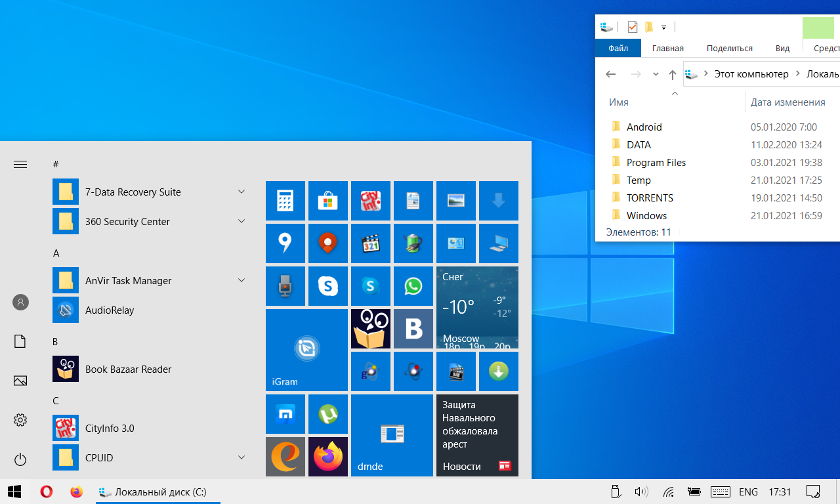Click the Opera icon on the taskbar
840x504 pixels.
click(x=47, y=492)
